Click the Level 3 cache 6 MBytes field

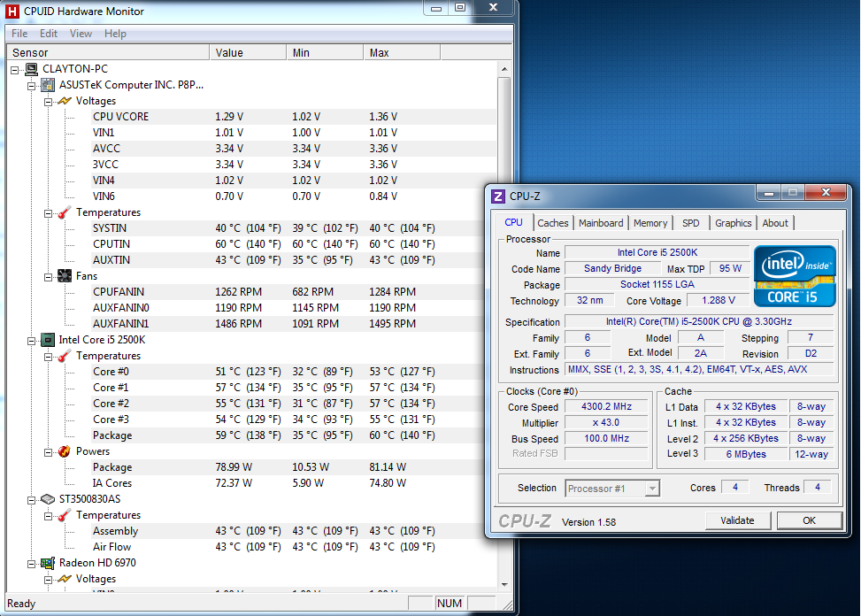pyautogui.click(x=746, y=454)
